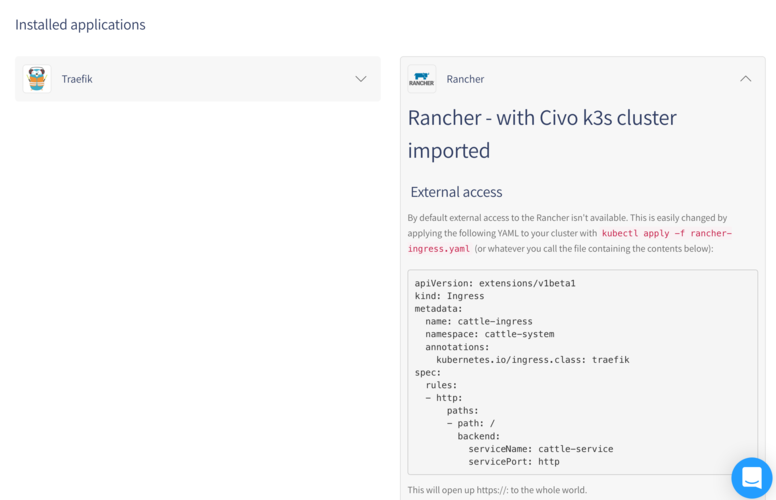776x500 pixels.
Task: Click the External access subheading
Action: pyautogui.click(x=456, y=192)
